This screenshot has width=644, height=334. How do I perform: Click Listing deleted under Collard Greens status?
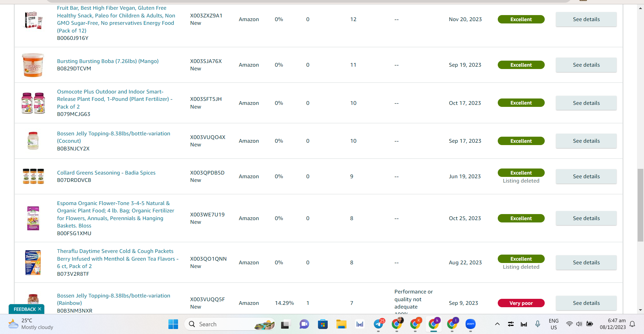[x=521, y=181]
